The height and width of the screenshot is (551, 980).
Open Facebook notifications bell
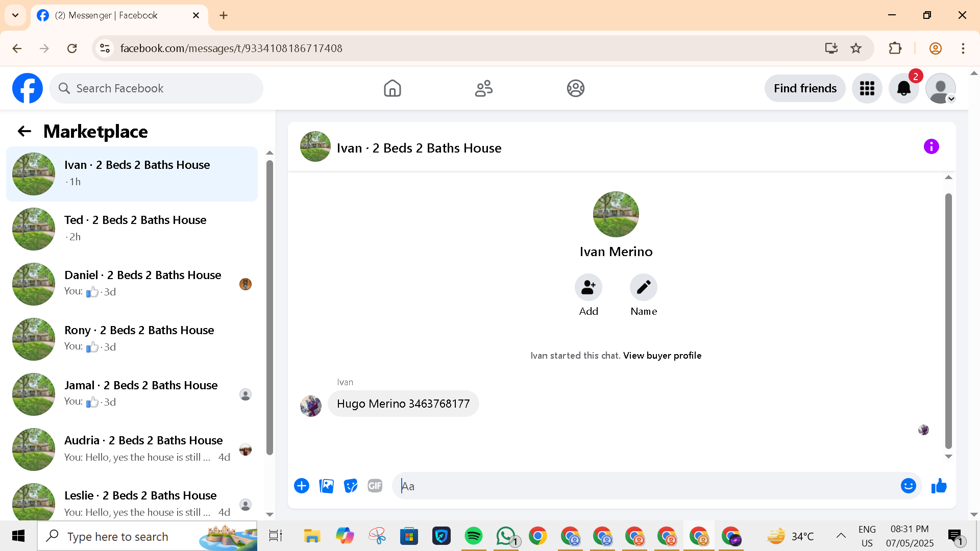(903, 88)
